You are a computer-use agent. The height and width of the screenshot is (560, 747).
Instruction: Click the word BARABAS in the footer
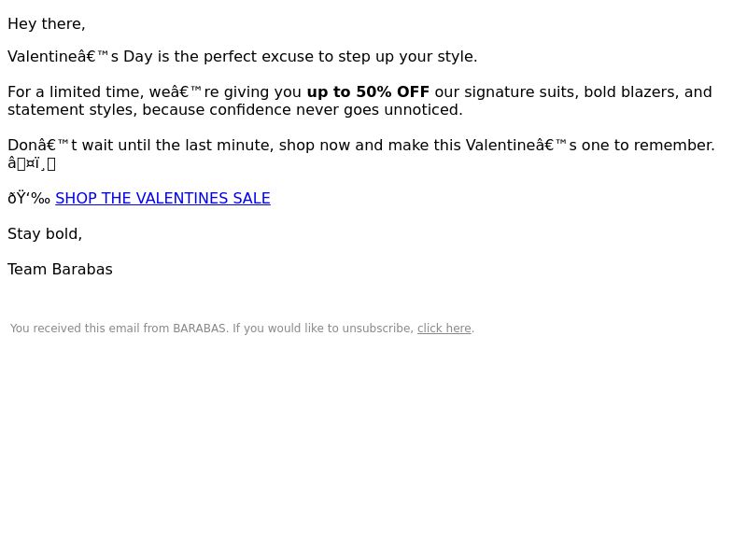199,329
